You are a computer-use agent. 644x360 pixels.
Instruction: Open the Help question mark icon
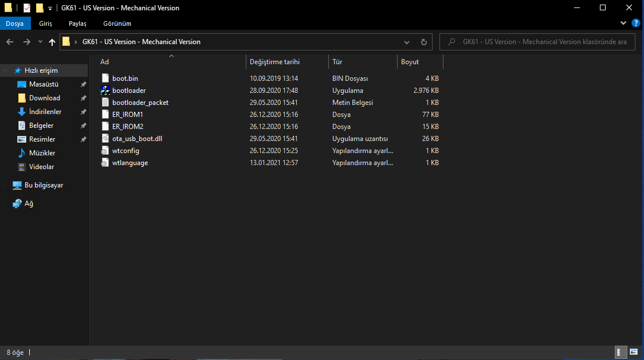(635, 24)
